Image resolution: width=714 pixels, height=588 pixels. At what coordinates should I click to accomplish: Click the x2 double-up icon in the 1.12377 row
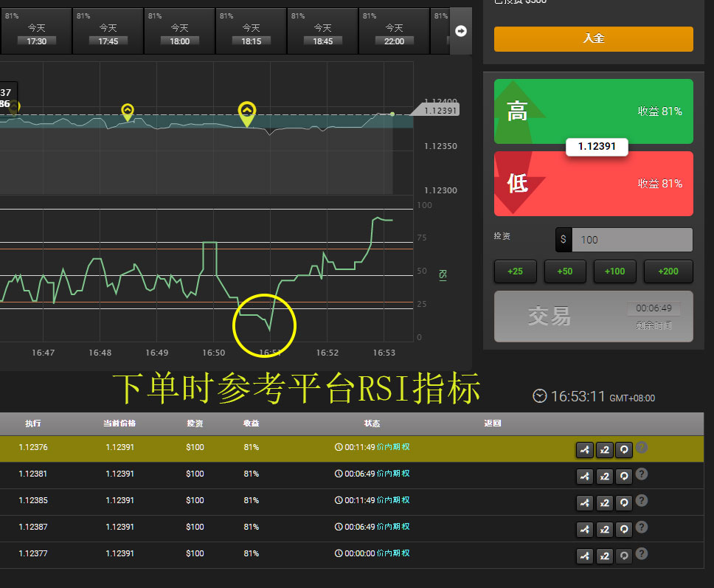(604, 556)
